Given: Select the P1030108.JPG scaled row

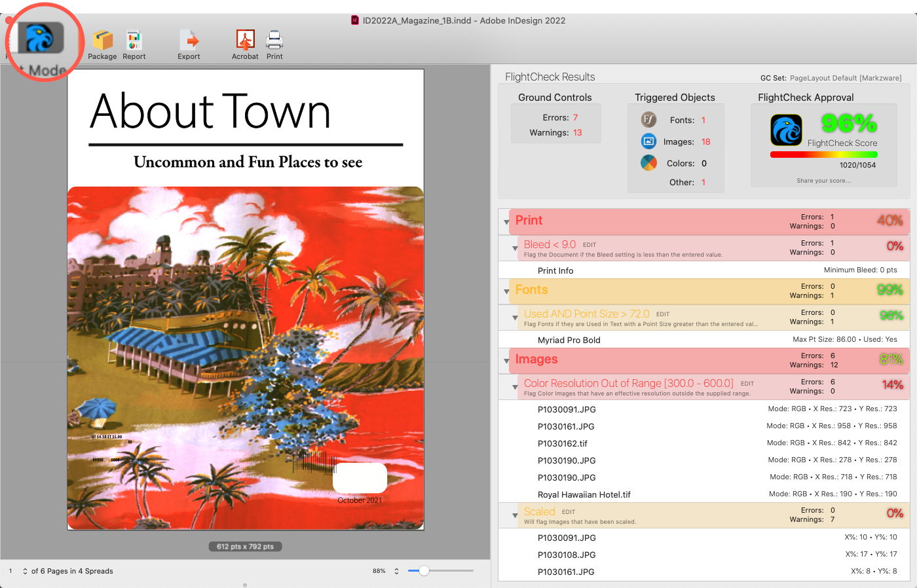Looking at the screenshot, I should point(704,555).
